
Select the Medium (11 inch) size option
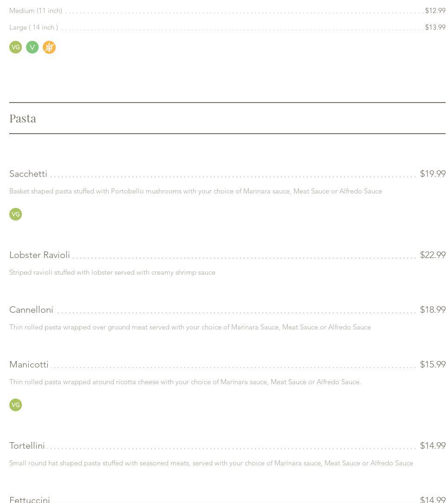pos(36,11)
